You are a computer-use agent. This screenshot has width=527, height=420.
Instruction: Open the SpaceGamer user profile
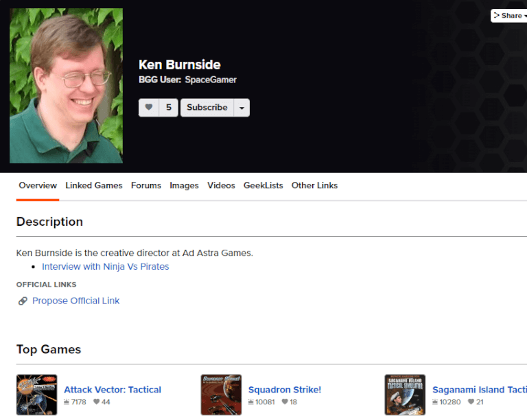211,80
